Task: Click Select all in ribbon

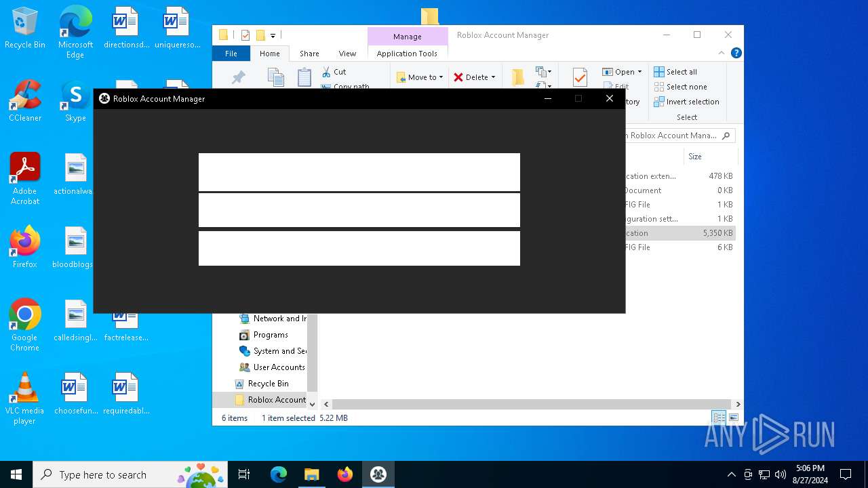Action: pos(675,72)
